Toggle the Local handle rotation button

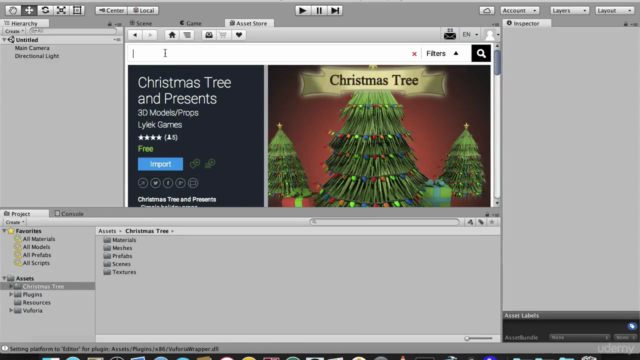[144, 10]
